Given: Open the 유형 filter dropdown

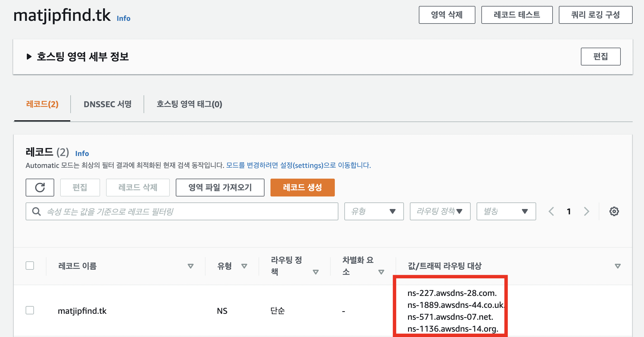Looking at the screenshot, I should 374,211.
